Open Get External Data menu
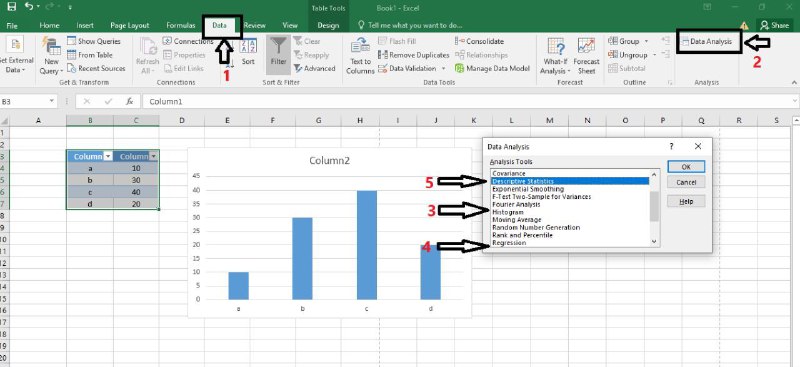This screenshot has height=367, width=800. tap(16, 56)
